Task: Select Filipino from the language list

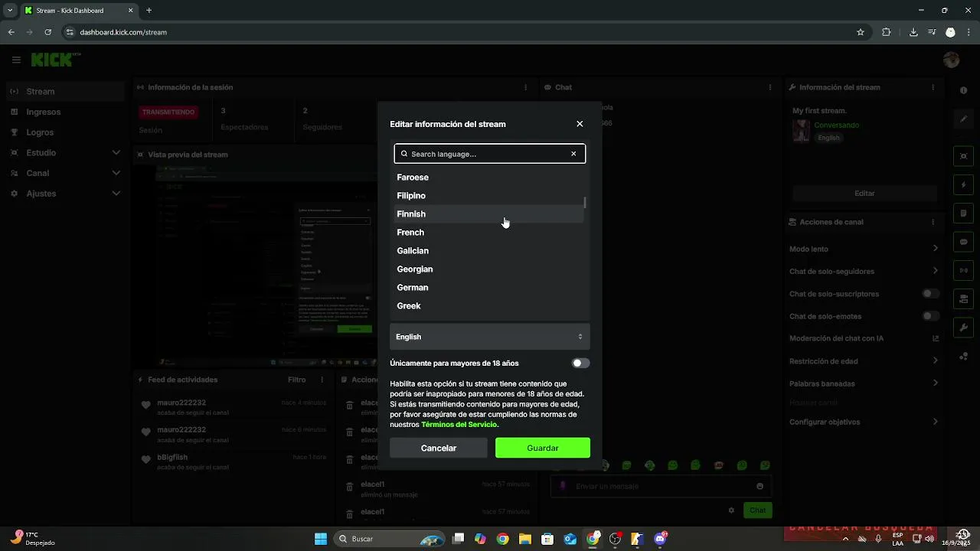Action: click(489, 196)
